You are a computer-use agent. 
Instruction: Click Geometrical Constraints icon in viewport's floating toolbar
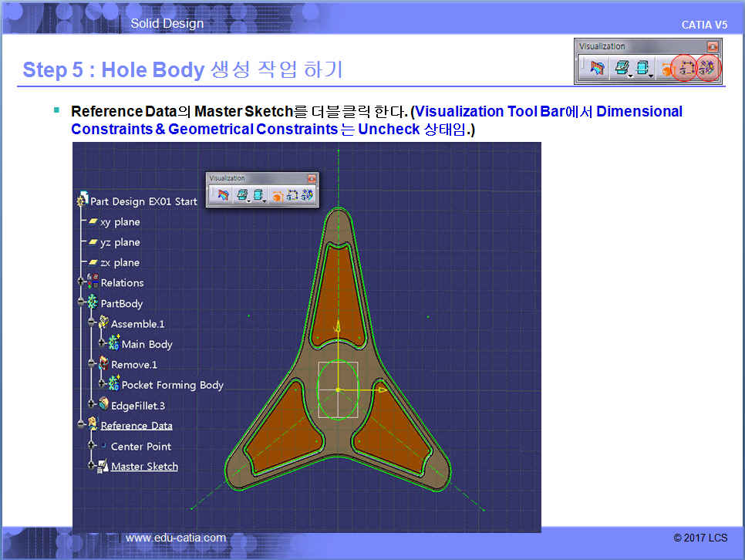(307, 195)
